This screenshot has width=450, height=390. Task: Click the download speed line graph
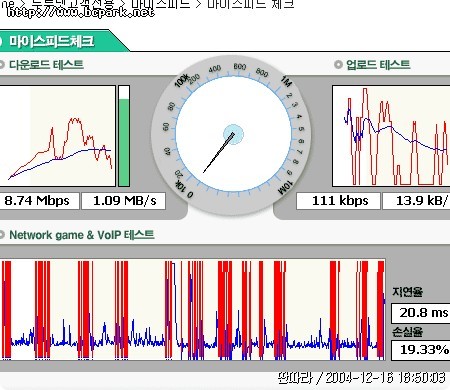coord(58,136)
